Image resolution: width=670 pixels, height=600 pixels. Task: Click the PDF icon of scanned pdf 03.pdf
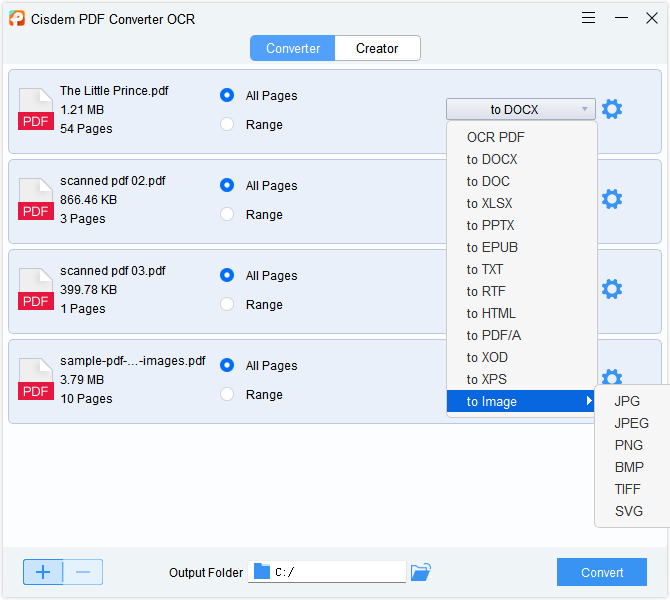pyautogui.click(x=36, y=289)
